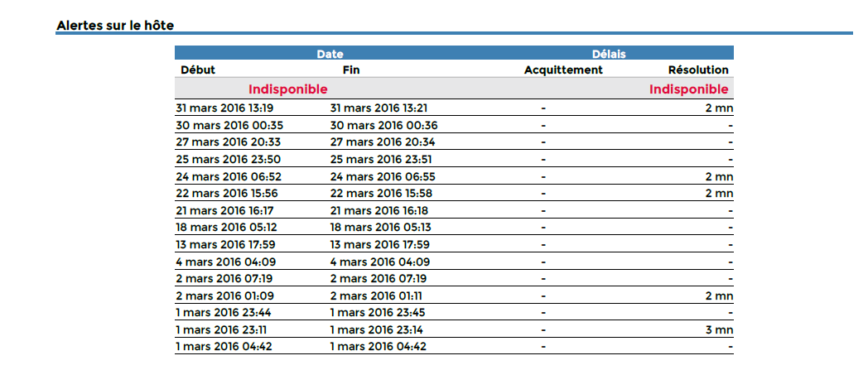The height and width of the screenshot is (370, 868).
Task: Click the "3 mn" resolution value
Action: pyautogui.click(x=719, y=329)
